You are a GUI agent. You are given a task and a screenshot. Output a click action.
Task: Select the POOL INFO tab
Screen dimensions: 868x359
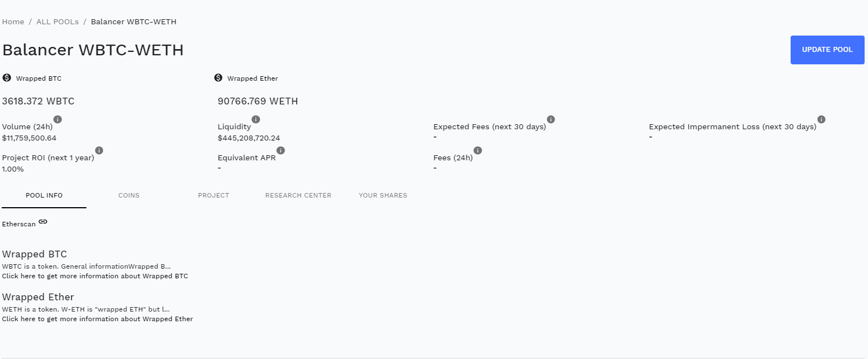pyautogui.click(x=44, y=195)
